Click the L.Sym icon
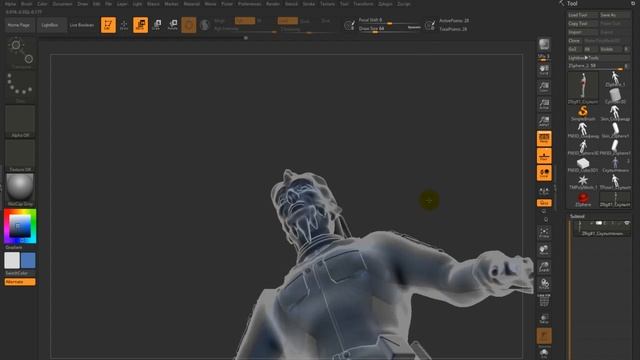The image size is (640, 360). (544, 191)
